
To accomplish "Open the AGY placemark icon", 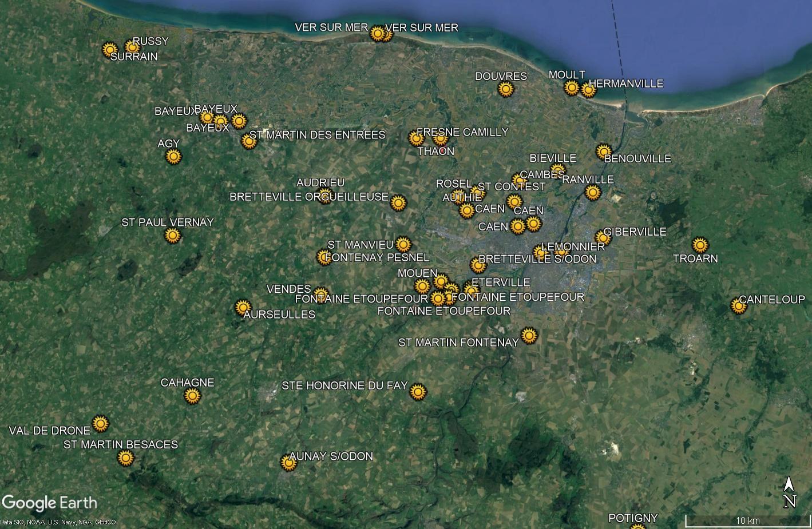I will tap(173, 156).
